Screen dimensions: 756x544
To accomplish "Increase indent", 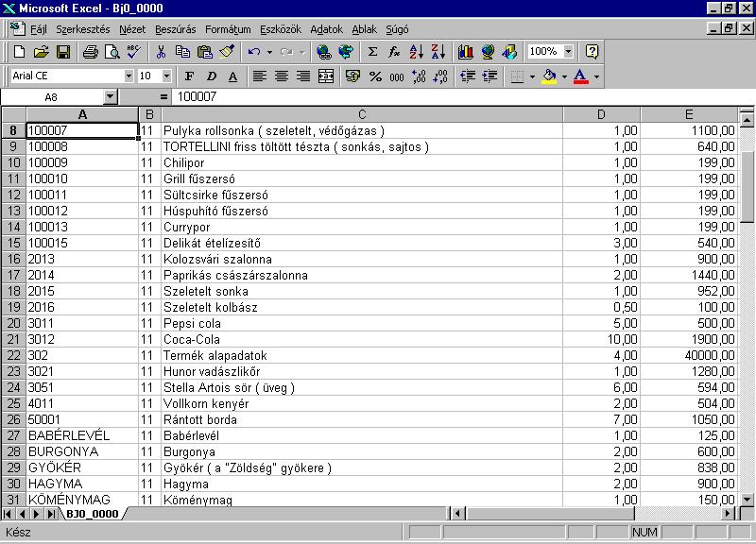I will 490,76.
